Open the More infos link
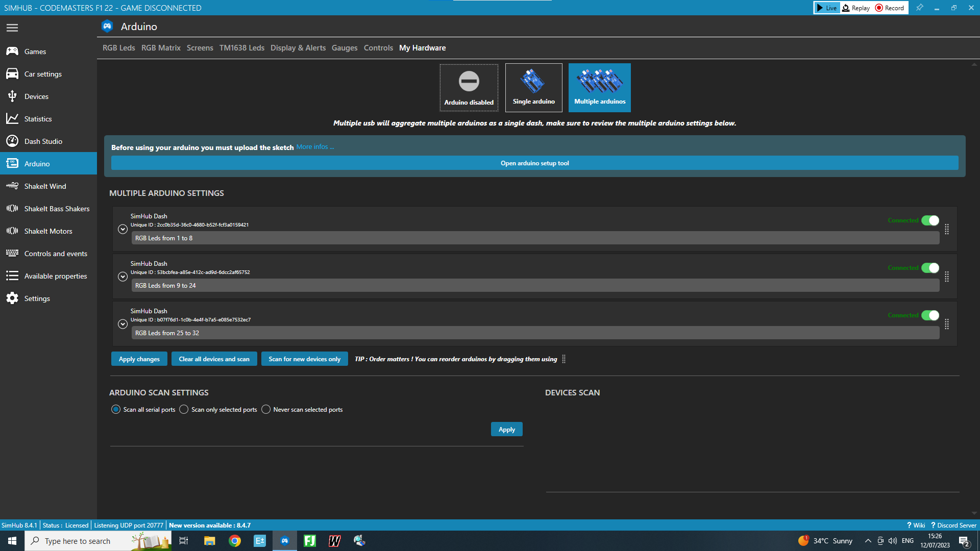 [315, 147]
